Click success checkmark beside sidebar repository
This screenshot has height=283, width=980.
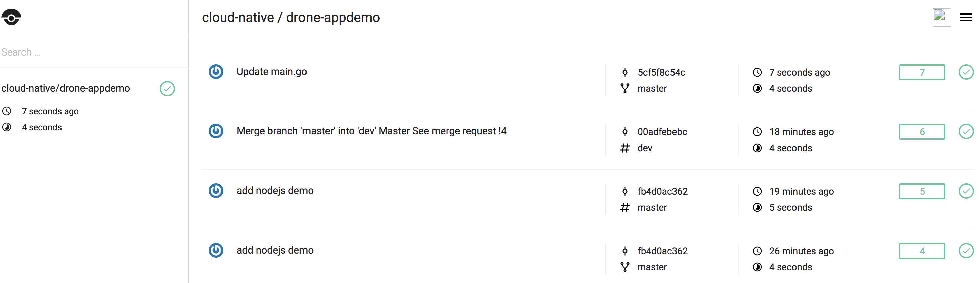click(x=167, y=89)
